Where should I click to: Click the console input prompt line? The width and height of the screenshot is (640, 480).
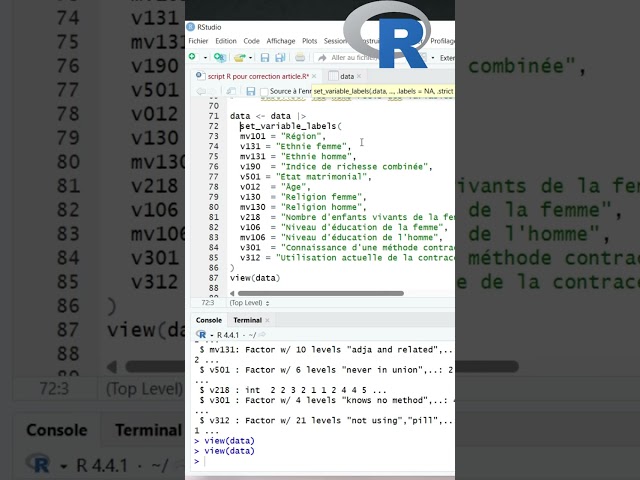pos(324,461)
